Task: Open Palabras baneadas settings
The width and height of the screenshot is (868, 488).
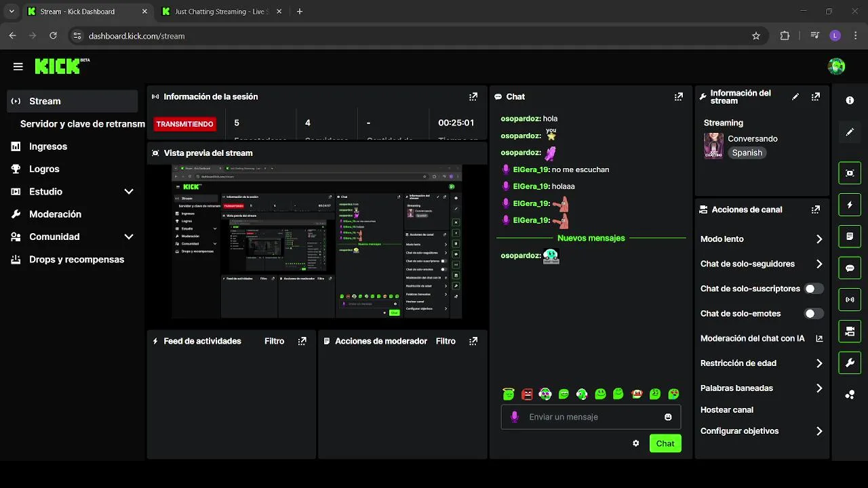Action: [762, 388]
